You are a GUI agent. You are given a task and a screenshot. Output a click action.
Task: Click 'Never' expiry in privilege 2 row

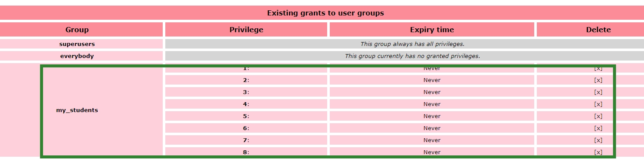pos(432,80)
